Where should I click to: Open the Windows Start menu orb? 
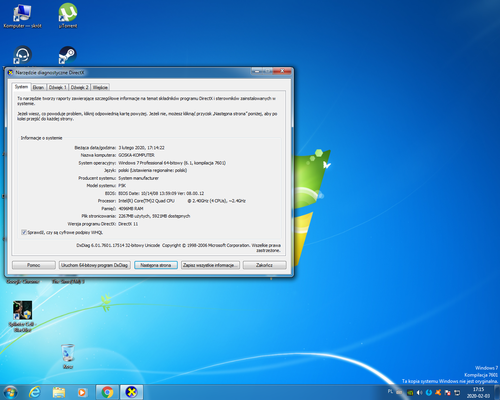click(x=10, y=392)
